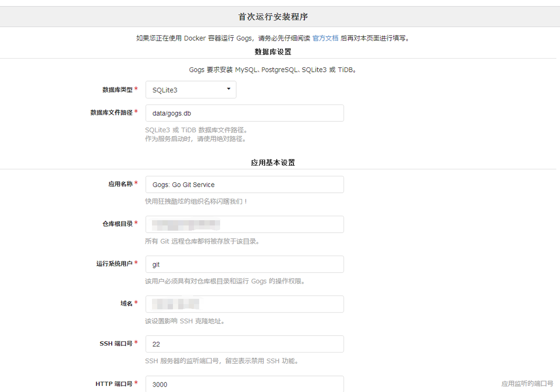
Task: Click the HTTP 端口号 label
Action: click(114, 384)
